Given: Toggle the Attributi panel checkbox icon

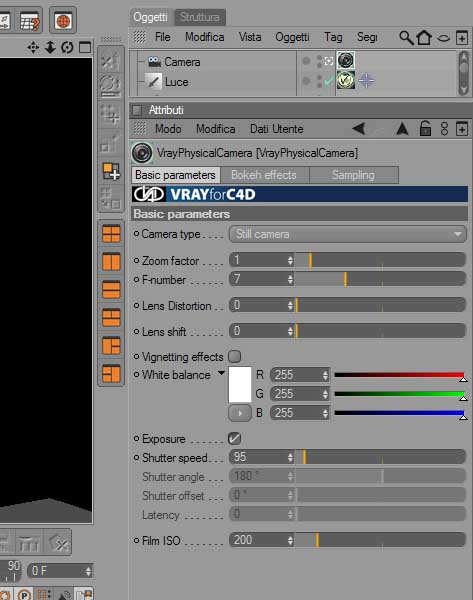Looking at the screenshot, I should [x=137, y=110].
